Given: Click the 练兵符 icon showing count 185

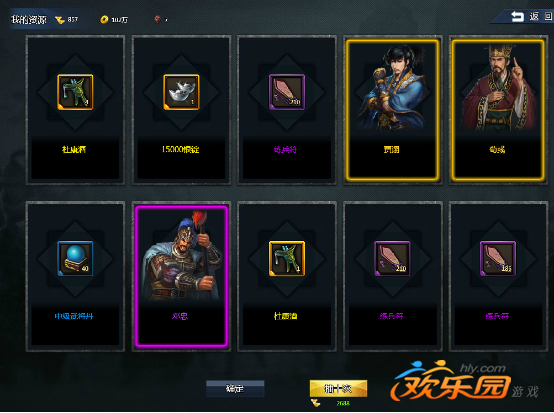Looking at the screenshot, I should [x=498, y=259].
